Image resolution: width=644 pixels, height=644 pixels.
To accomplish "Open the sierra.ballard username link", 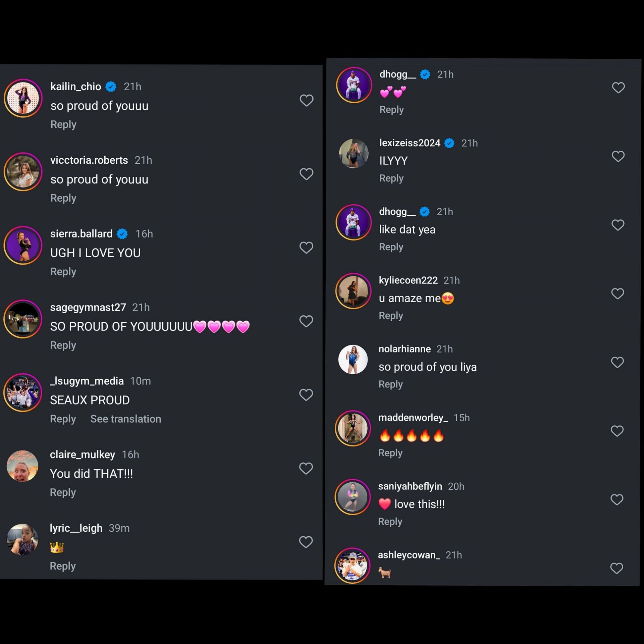I will [x=81, y=234].
